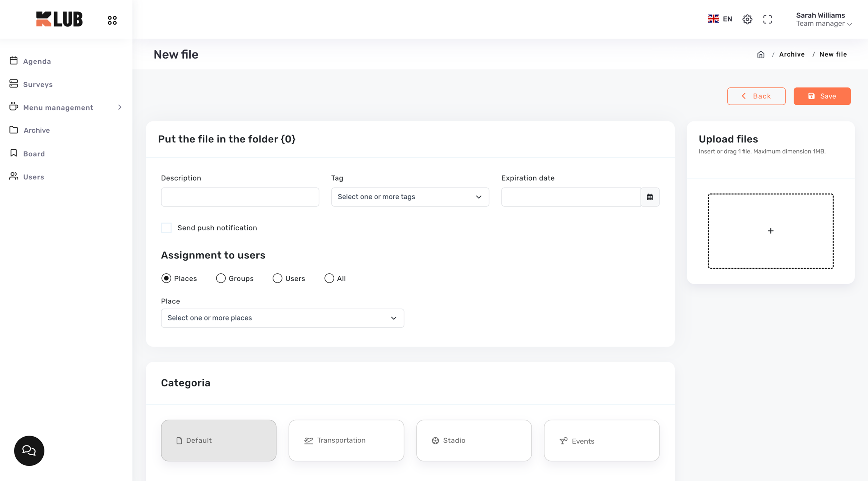Select the All radio option

click(329, 278)
